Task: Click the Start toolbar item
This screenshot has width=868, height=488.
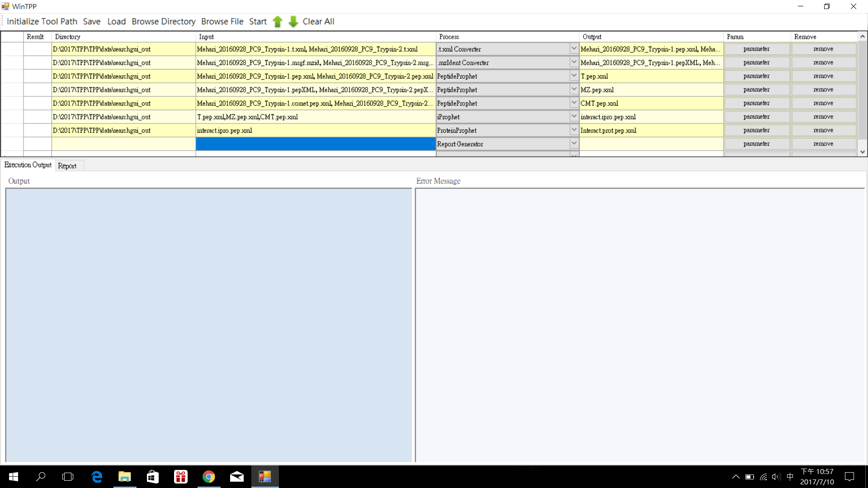Action: 258,22
